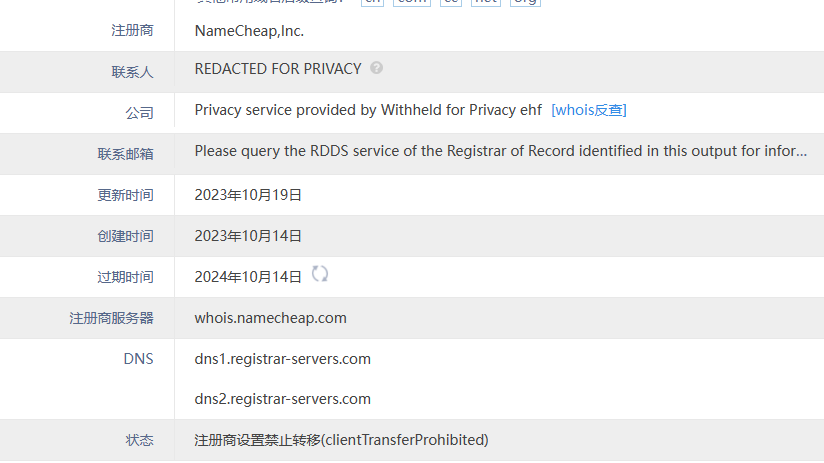
Task: Click the refresh icon next to expiry date
Action: coord(320,274)
